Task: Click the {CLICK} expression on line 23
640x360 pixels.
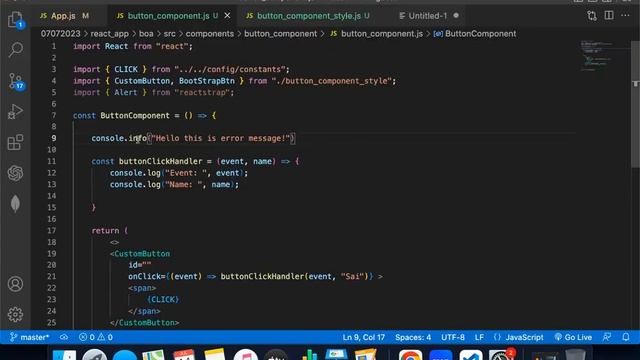Action: coord(163,299)
